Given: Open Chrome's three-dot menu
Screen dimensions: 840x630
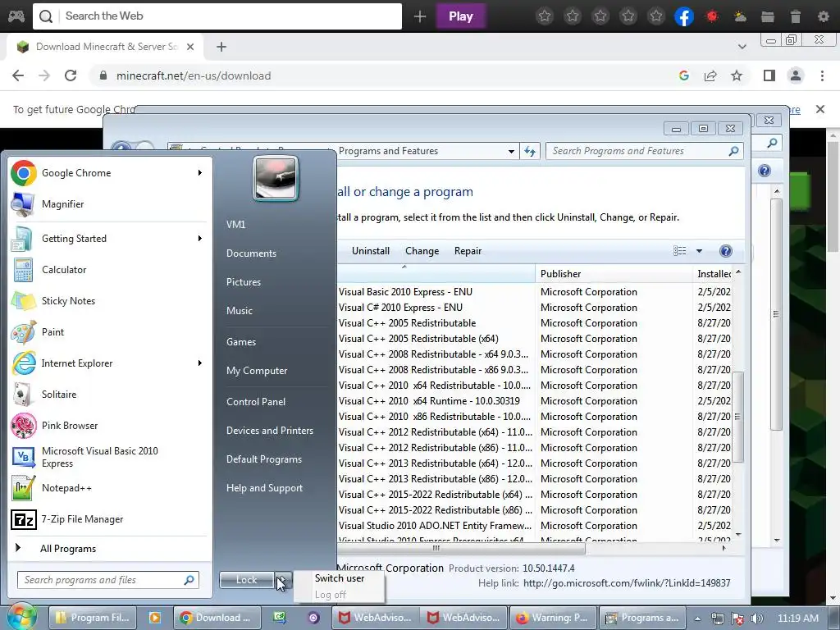Looking at the screenshot, I should tap(822, 75).
